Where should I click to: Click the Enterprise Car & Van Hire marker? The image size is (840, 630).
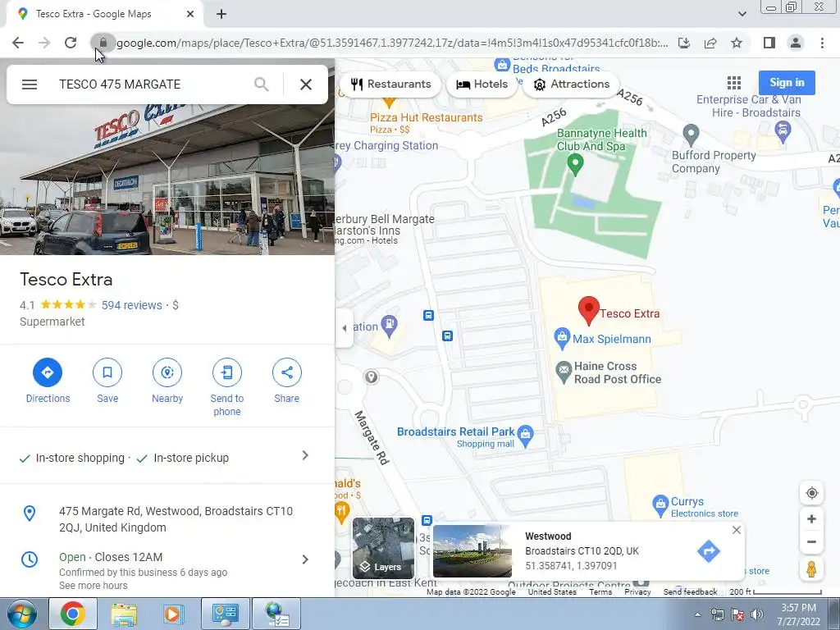[x=783, y=132]
